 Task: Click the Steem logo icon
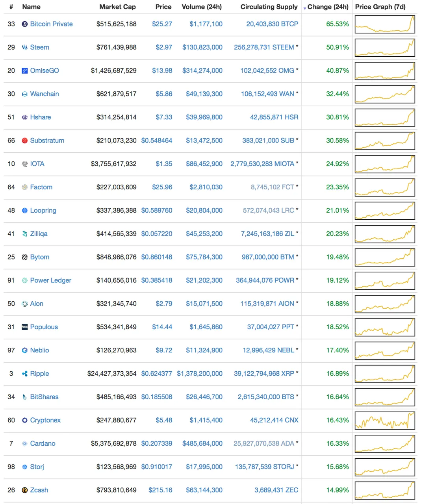(25, 47)
